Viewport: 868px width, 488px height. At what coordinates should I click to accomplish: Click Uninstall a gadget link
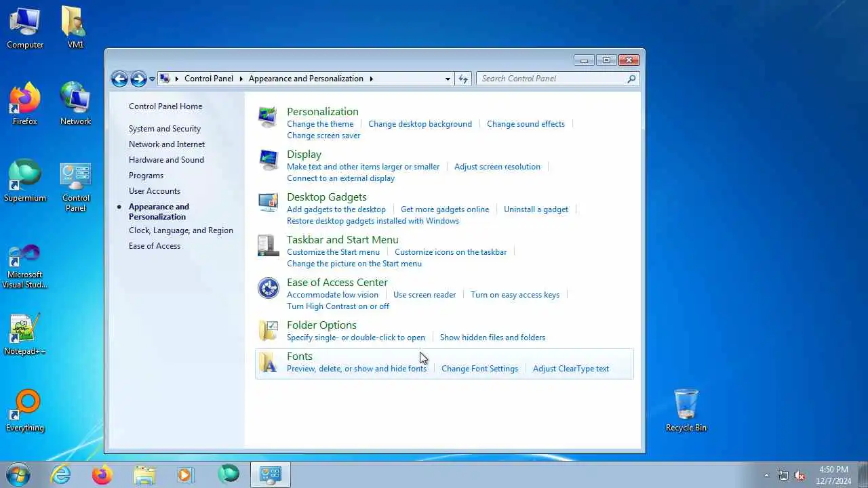point(536,209)
